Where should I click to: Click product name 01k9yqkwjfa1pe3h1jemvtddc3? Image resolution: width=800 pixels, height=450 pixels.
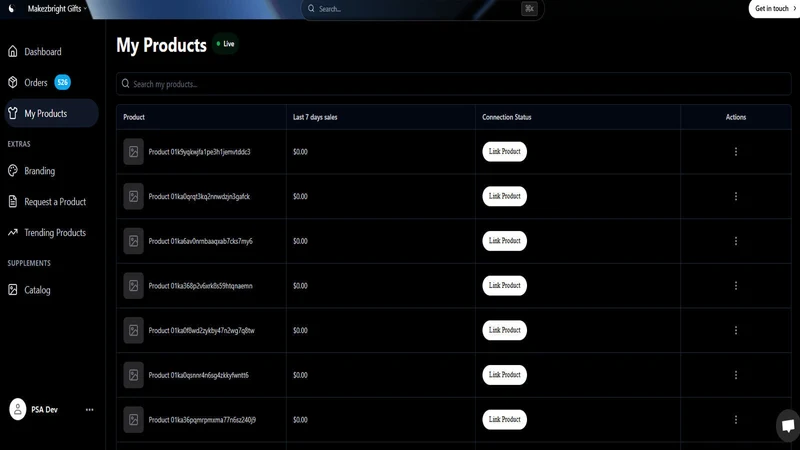(199, 152)
